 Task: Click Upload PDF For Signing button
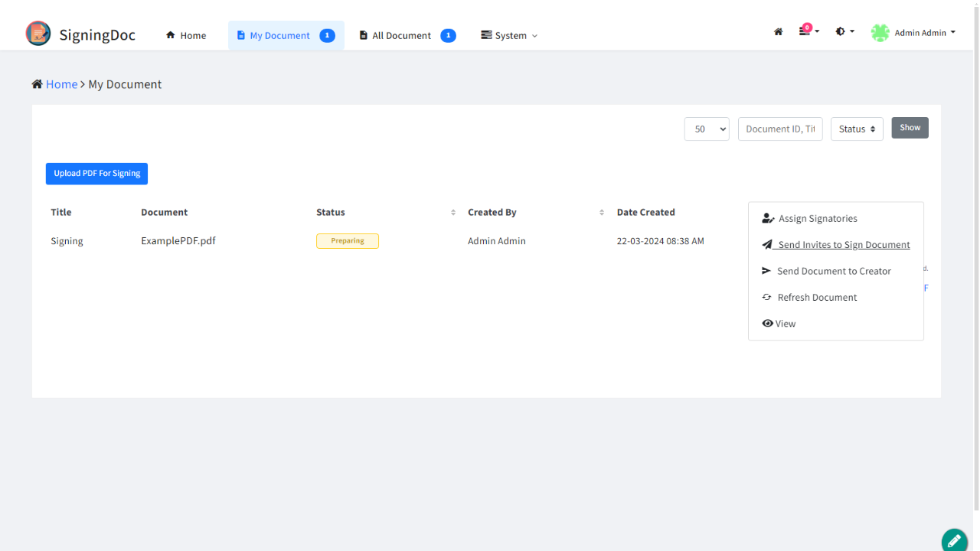(x=96, y=174)
